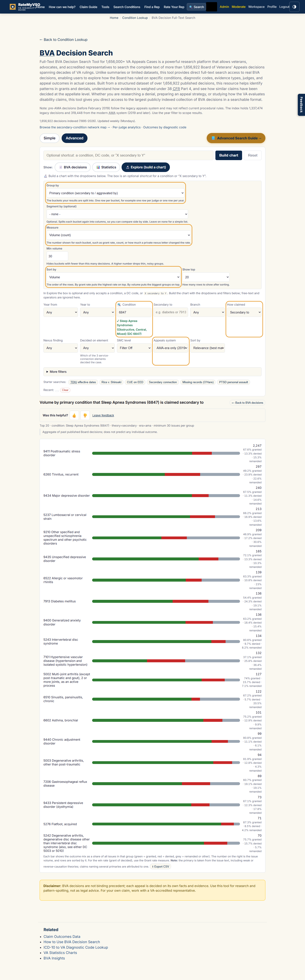This screenshot has width=305, height=980.
Task: Expand the More filters section
Action: point(152,372)
